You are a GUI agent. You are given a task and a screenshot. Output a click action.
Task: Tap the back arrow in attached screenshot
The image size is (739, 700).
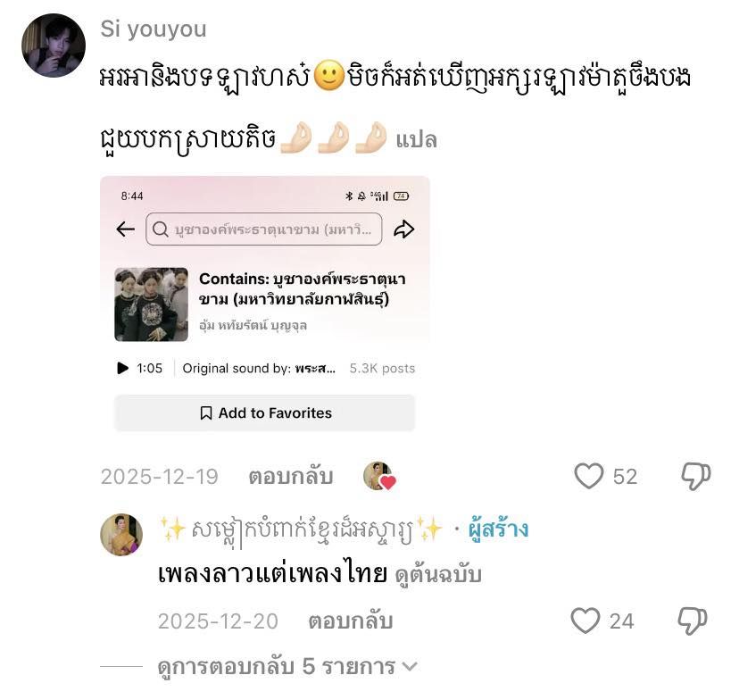tap(125, 229)
